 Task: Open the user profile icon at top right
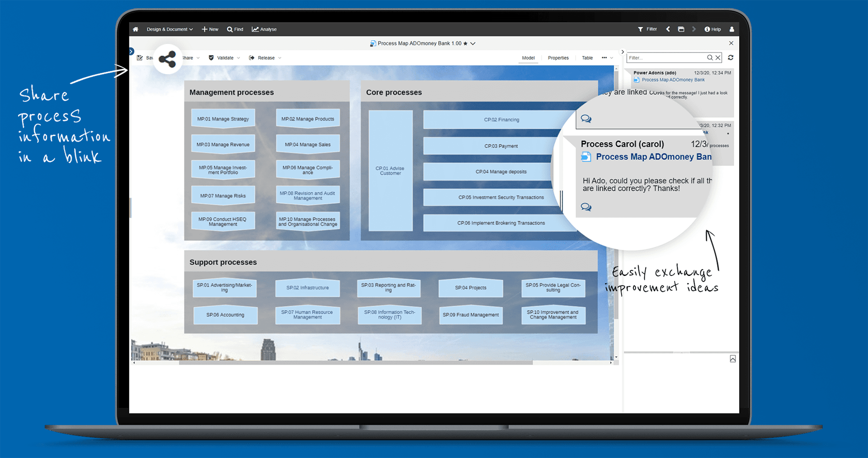732,29
